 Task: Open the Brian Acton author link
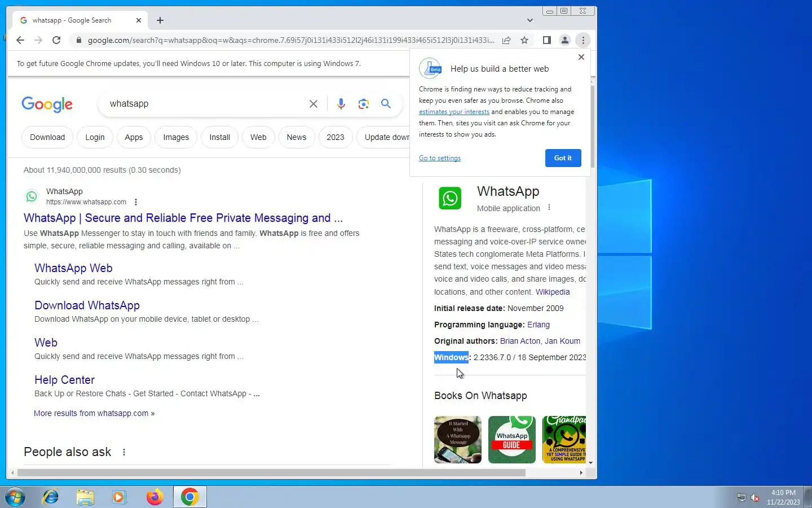520,341
